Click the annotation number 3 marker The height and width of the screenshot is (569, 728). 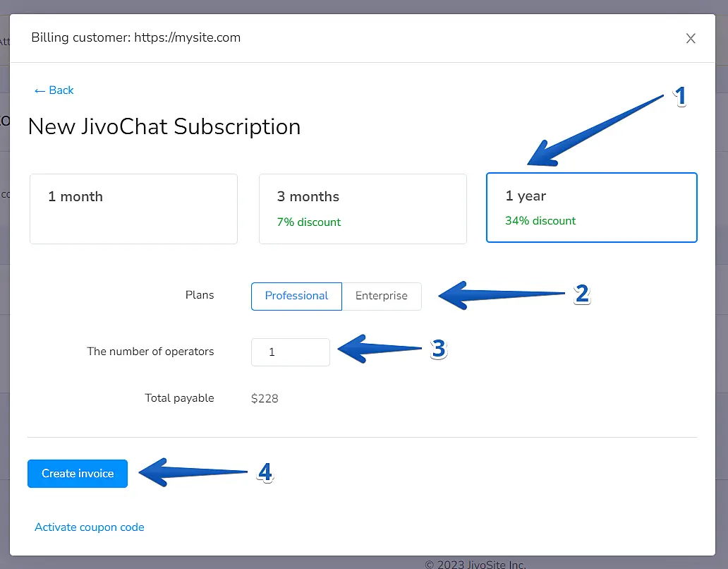pyautogui.click(x=439, y=349)
